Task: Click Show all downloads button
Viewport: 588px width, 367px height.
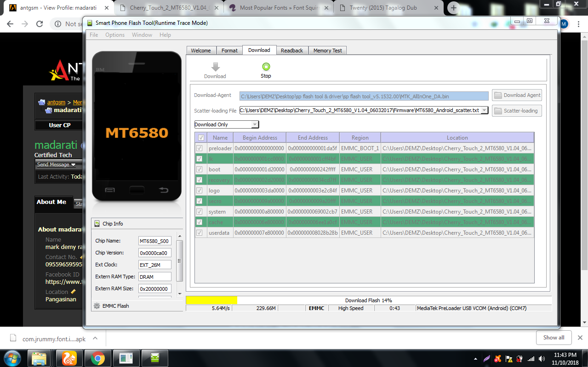Action: coord(554,338)
